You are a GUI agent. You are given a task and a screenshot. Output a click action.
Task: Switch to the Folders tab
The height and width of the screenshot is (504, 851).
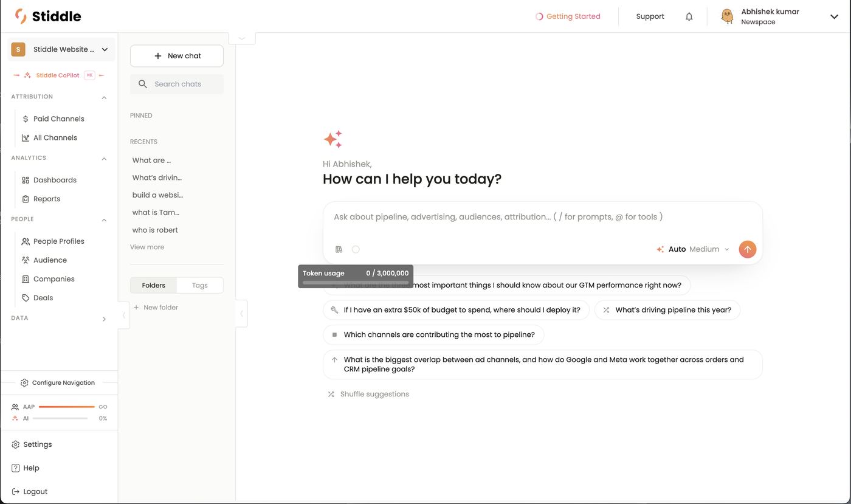154,285
